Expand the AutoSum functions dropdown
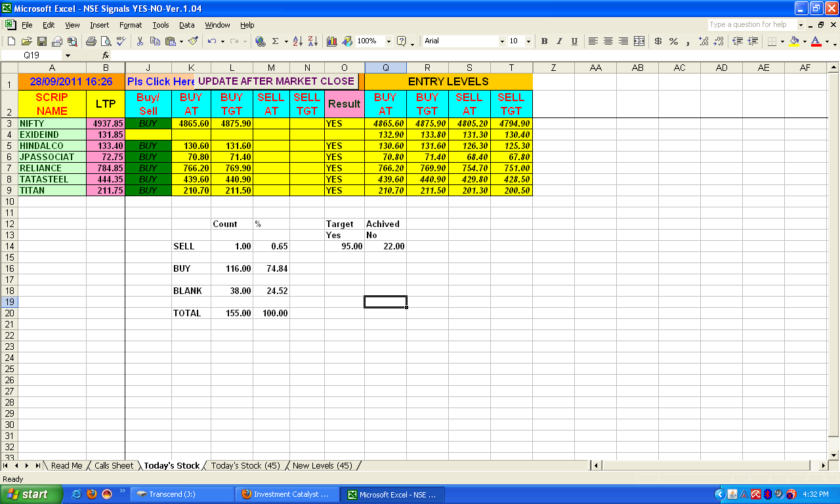 (286, 41)
